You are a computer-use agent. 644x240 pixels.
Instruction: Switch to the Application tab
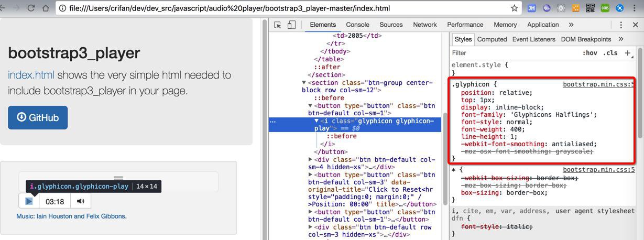click(x=543, y=25)
